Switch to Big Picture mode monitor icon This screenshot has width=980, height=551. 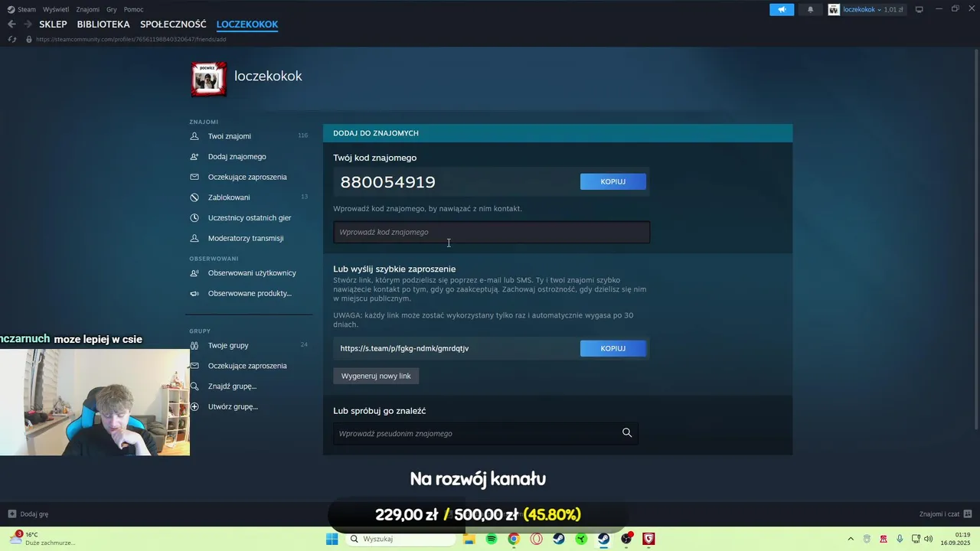(x=920, y=9)
